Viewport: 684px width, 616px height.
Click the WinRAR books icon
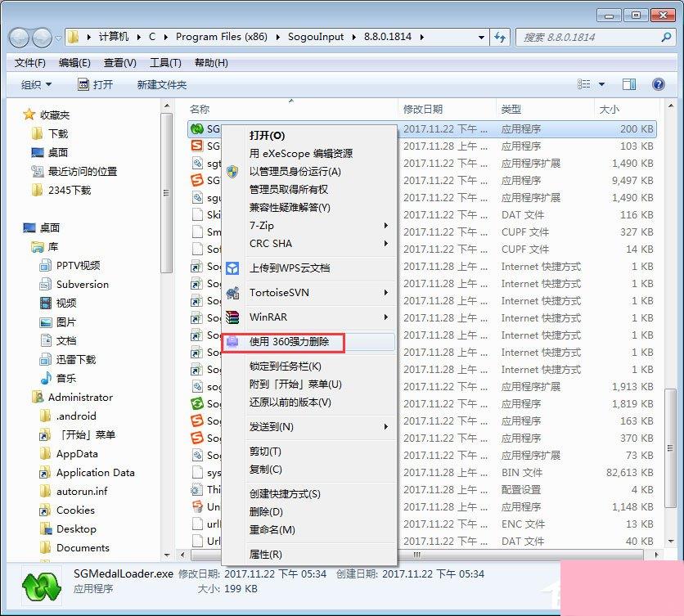[x=232, y=317]
